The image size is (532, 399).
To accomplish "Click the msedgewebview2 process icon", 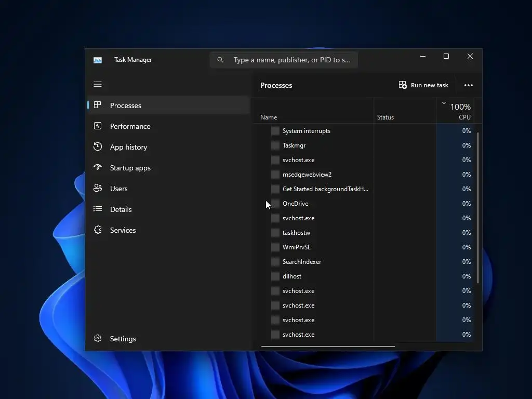I will 275,175.
